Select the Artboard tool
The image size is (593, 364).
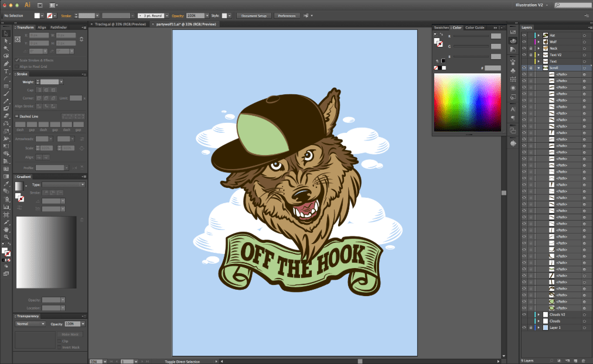(x=6, y=215)
